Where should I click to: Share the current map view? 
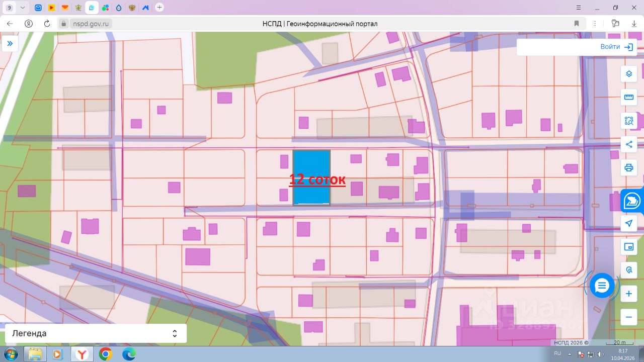click(628, 145)
